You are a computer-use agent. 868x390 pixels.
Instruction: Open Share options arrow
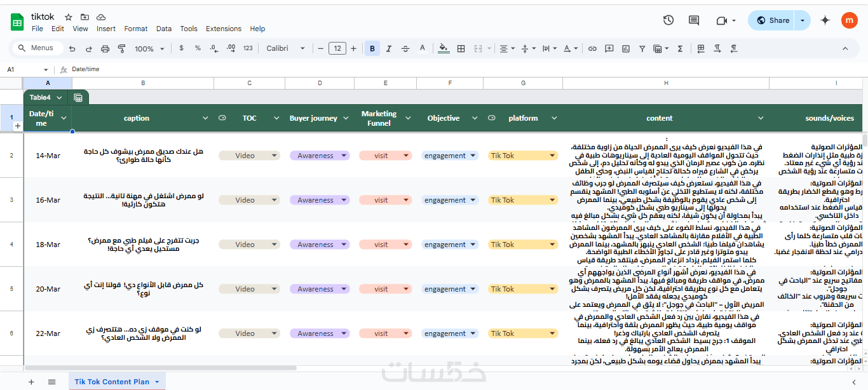point(803,20)
